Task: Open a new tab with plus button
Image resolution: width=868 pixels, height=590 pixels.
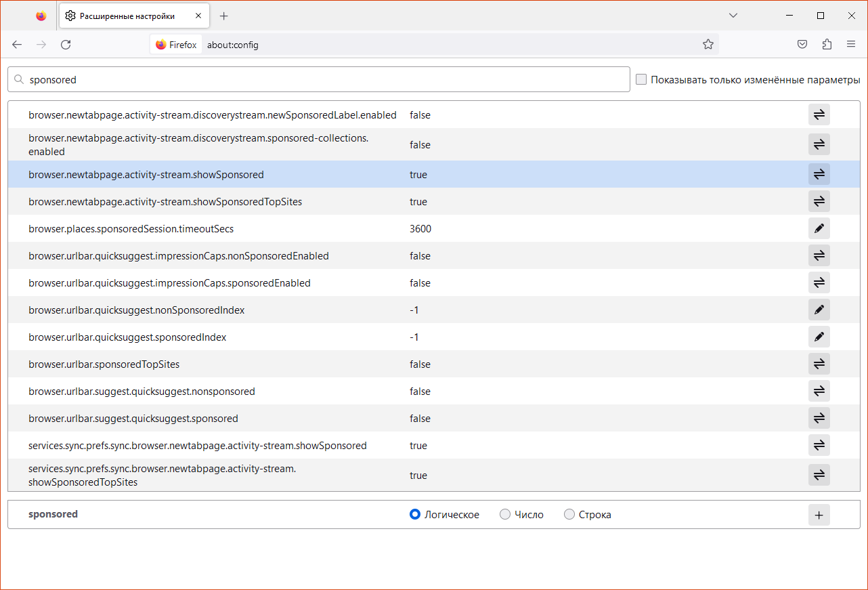Action: [x=224, y=16]
